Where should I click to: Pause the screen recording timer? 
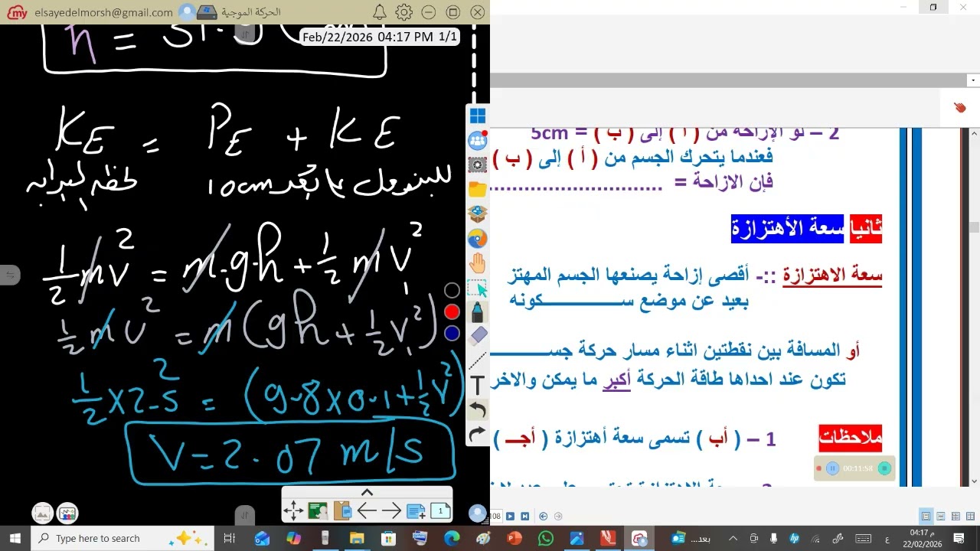pos(832,468)
